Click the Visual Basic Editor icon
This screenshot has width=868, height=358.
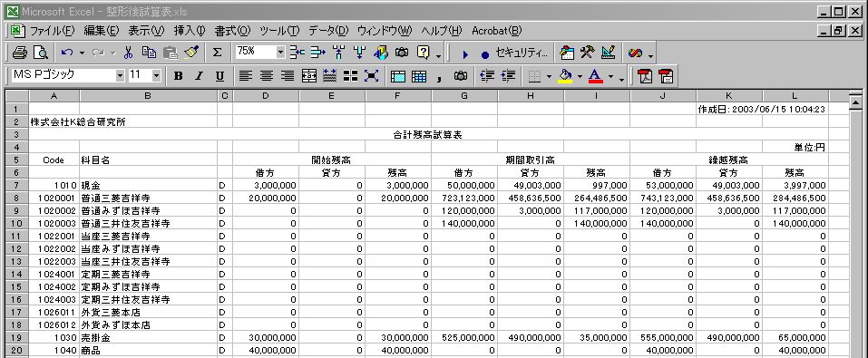(x=567, y=53)
